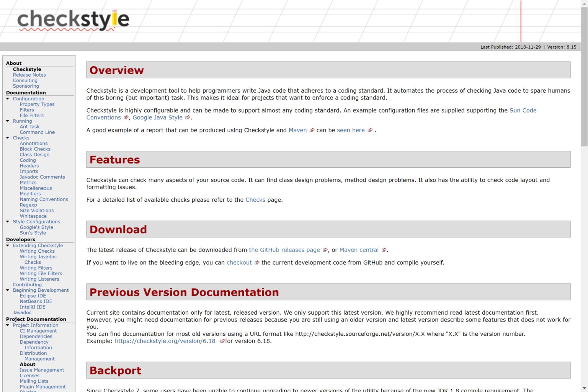Screen dimensions: 588x392
Task: Click the page vertical scrollbar thumb
Action: [x=584, y=77]
